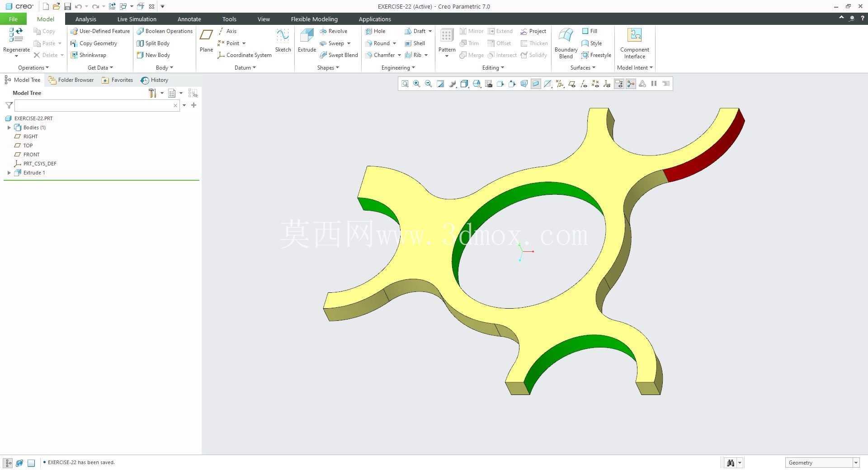The image size is (868, 470).
Task: Toggle navigator pane display in status bar
Action: [8, 463]
